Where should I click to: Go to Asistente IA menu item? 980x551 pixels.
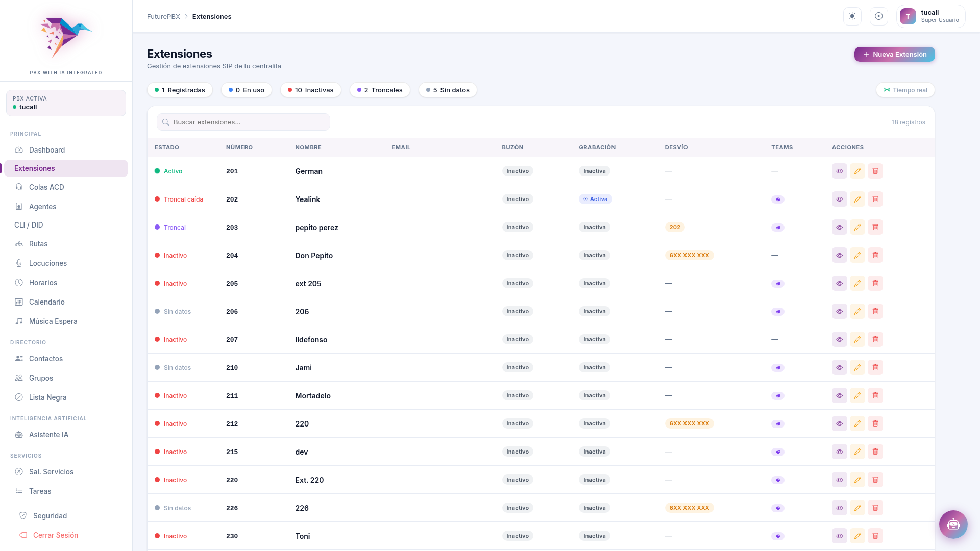(48, 435)
